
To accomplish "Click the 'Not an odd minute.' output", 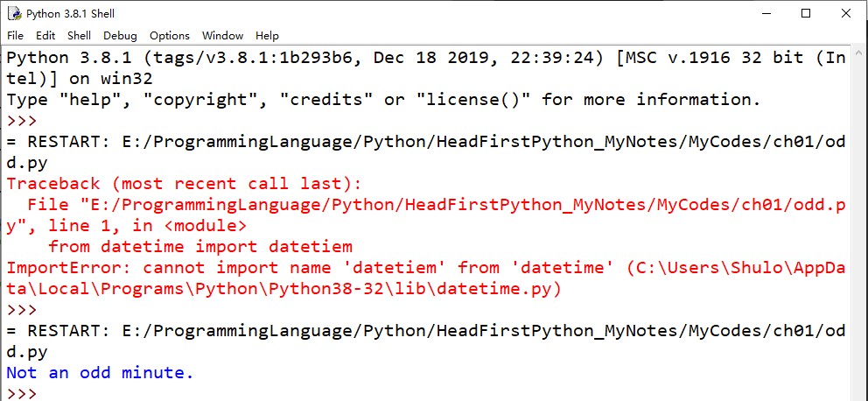I will [100, 373].
